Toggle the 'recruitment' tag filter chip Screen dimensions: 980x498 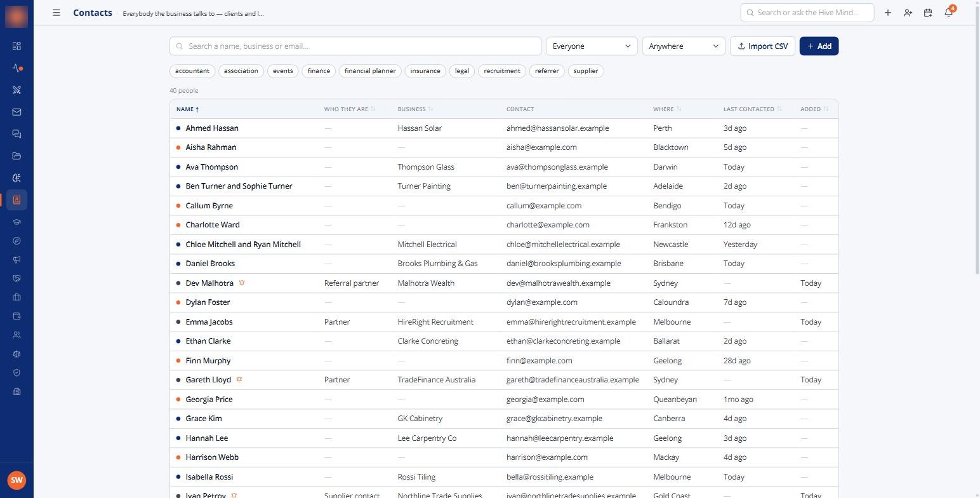point(502,71)
